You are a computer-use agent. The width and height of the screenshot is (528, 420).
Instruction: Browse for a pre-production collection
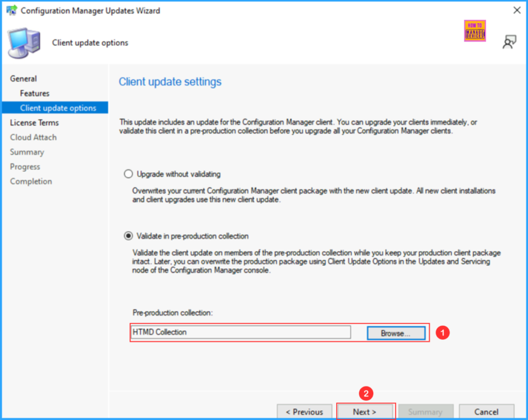click(x=396, y=333)
